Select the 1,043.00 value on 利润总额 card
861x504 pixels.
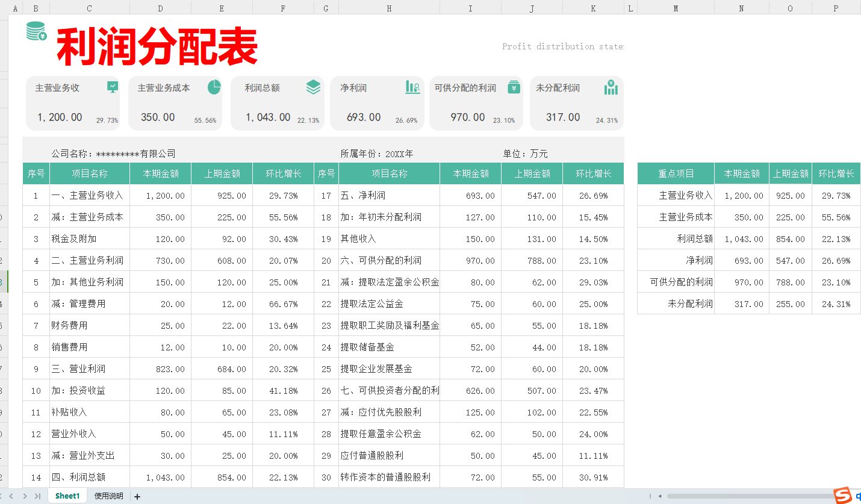(x=268, y=117)
